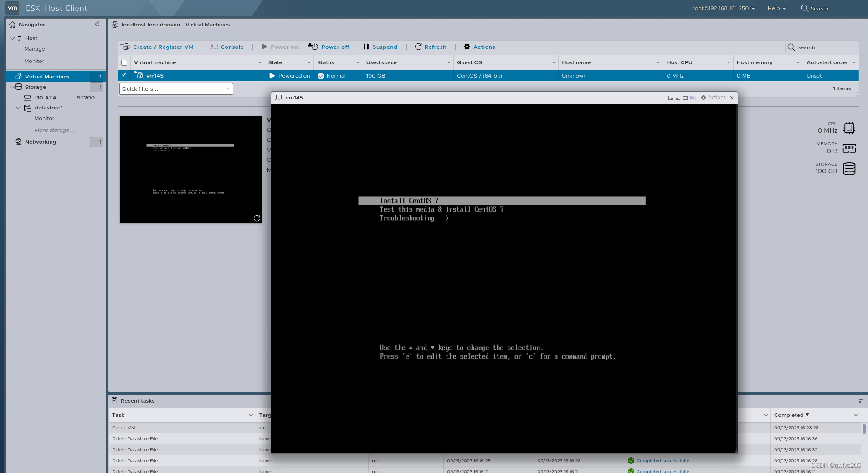Viewport: 868px width, 473px height.
Task: Refresh the virtual machines list
Action: (x=431, y=47)
